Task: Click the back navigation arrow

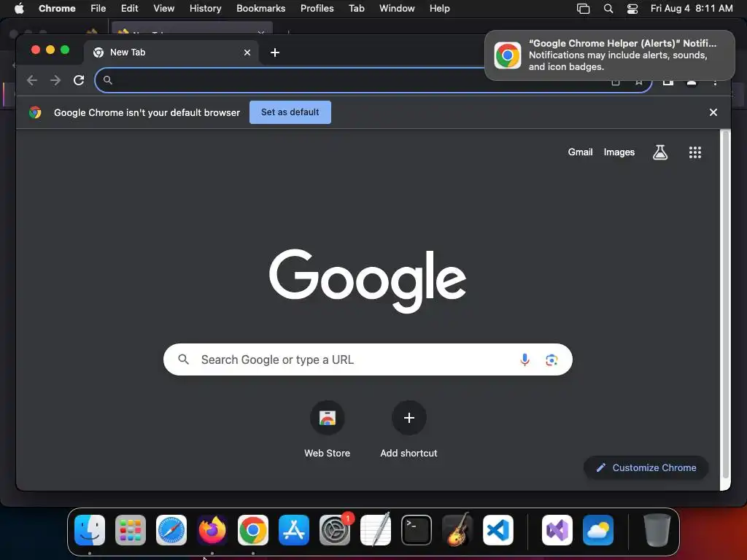Action: (32, 80)
